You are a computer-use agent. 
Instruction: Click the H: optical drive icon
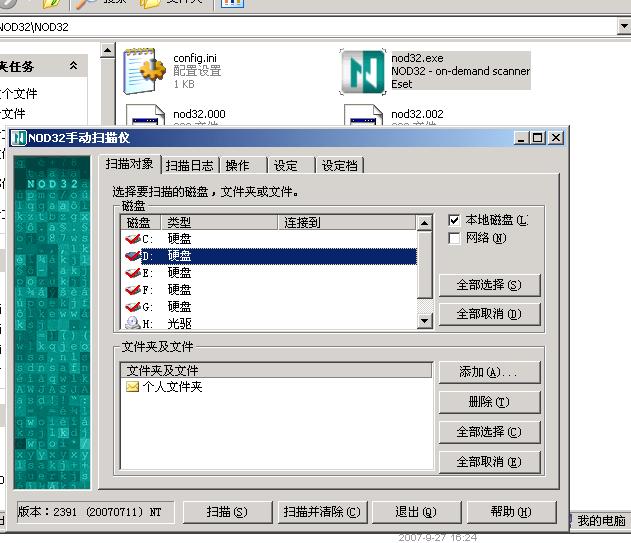point(133,323)
